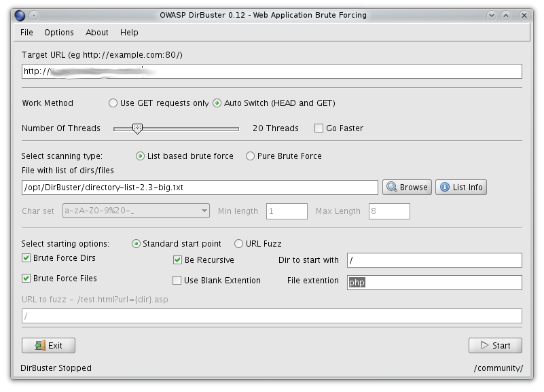544x392 pixels.
Task: Click the Target URL input field
Action: click(x=272, y=71)
